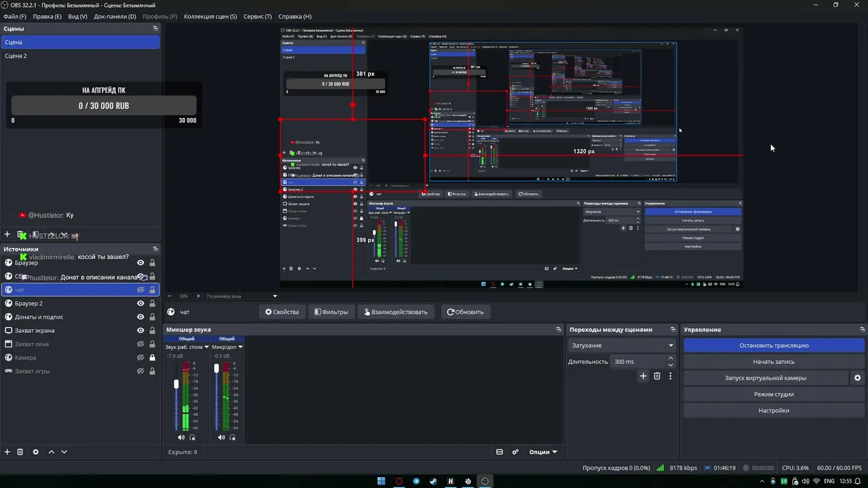
Task: Open the notifications bell in the system tray
Action: point(859,481)
